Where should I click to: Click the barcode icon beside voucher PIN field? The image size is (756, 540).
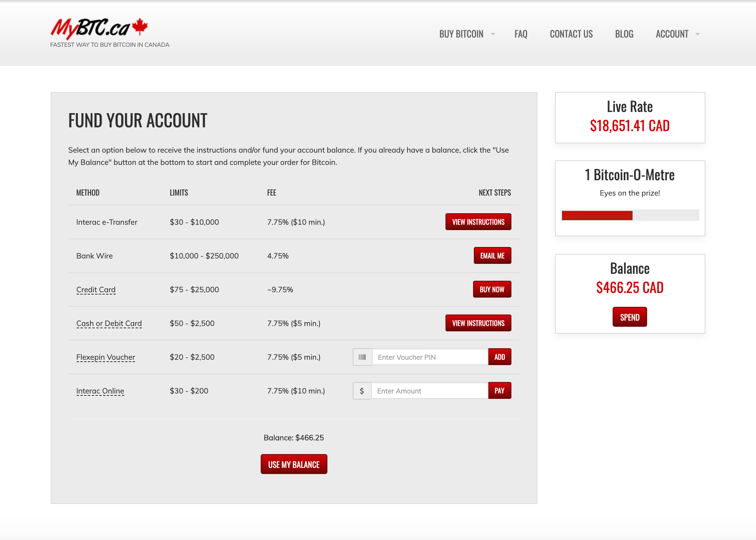[x=362, y=357]
